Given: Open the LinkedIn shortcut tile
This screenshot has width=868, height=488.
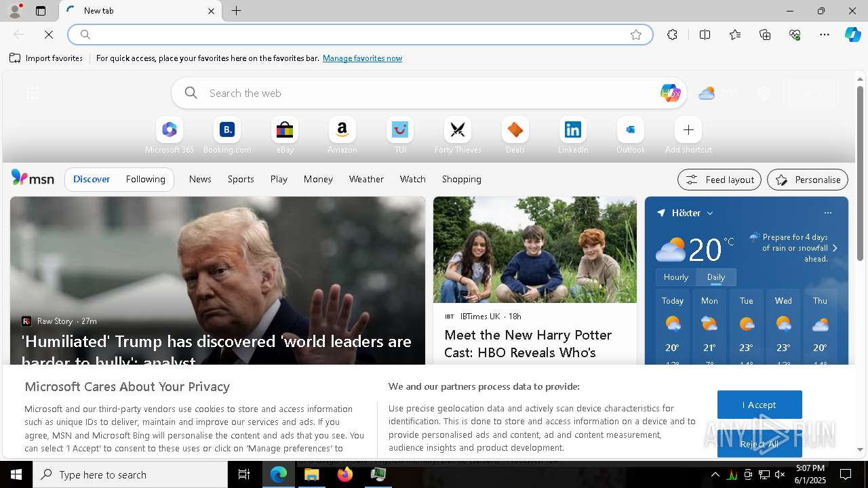Looking at the screenshot, I should [x=573, y=136].
